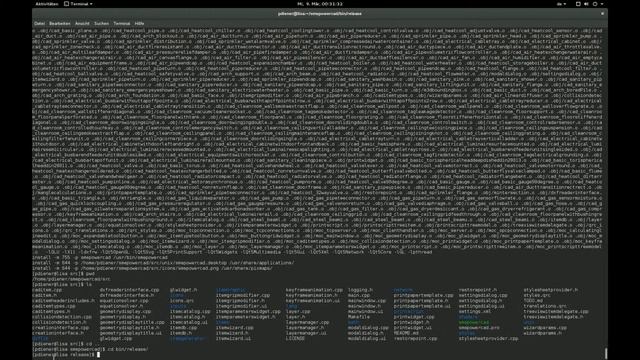Image resolution: width=640 pixels, height=360 pixels.
Task: Click file name geometrydisplaytitle.ui
Action: 131,333
